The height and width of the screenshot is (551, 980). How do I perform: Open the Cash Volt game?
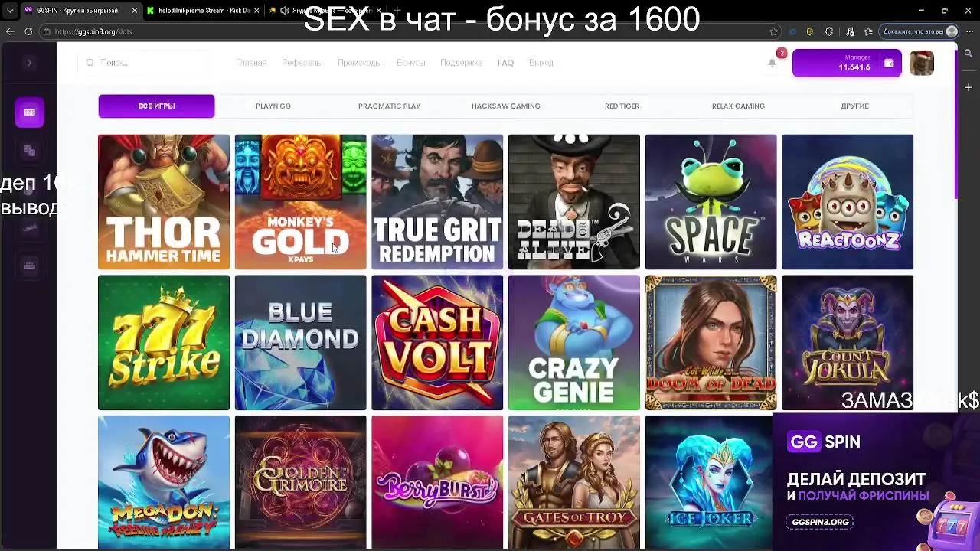pyautogui.click(x=437, y=343)
